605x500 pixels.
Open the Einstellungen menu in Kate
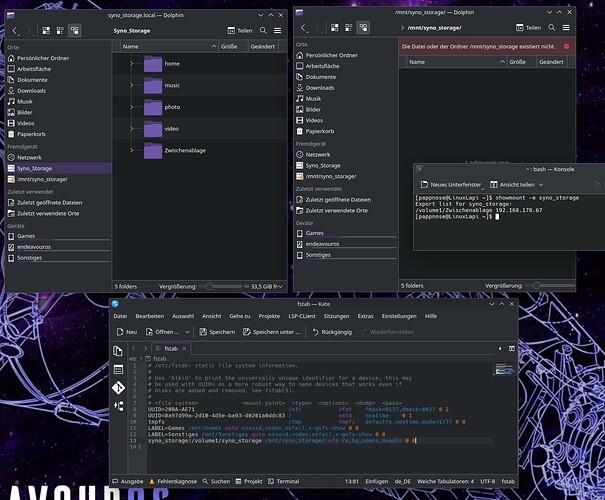click(399, 316)
